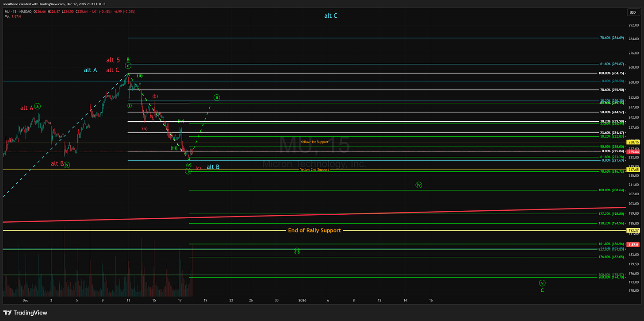
Task: Select the yellow 217.65 price tag
Action: 634,170
